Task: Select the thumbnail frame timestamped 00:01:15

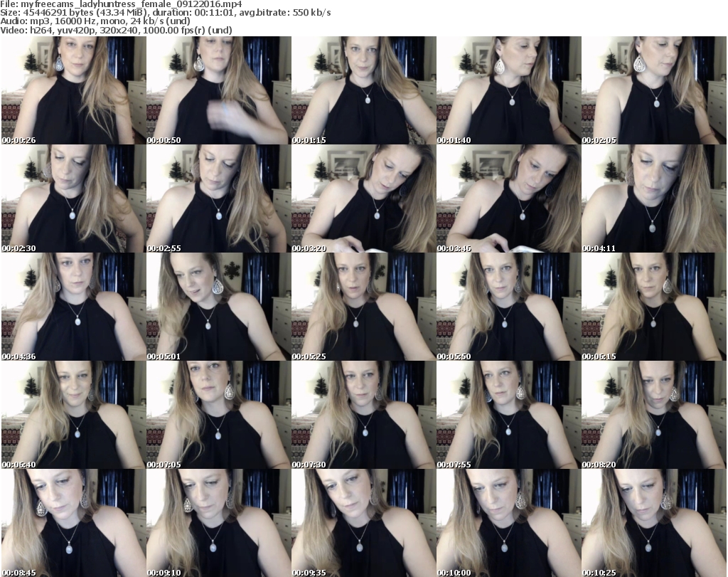Action: [363, 90]
